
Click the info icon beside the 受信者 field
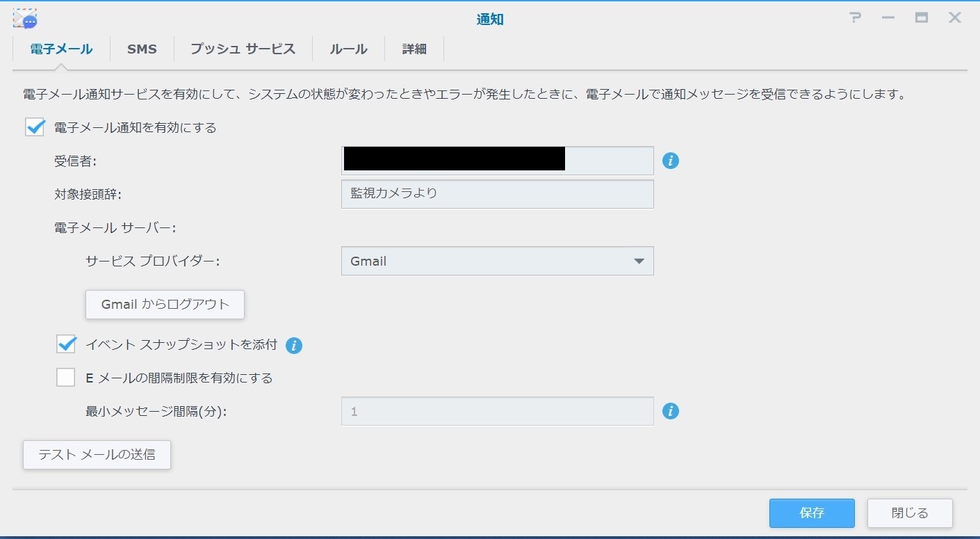coord(670,161)
